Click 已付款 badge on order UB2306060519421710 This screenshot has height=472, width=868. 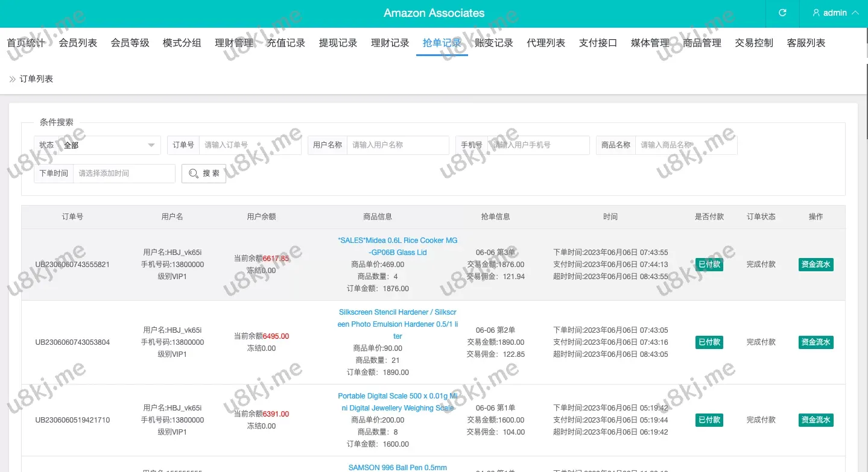[x=709, y=420]
